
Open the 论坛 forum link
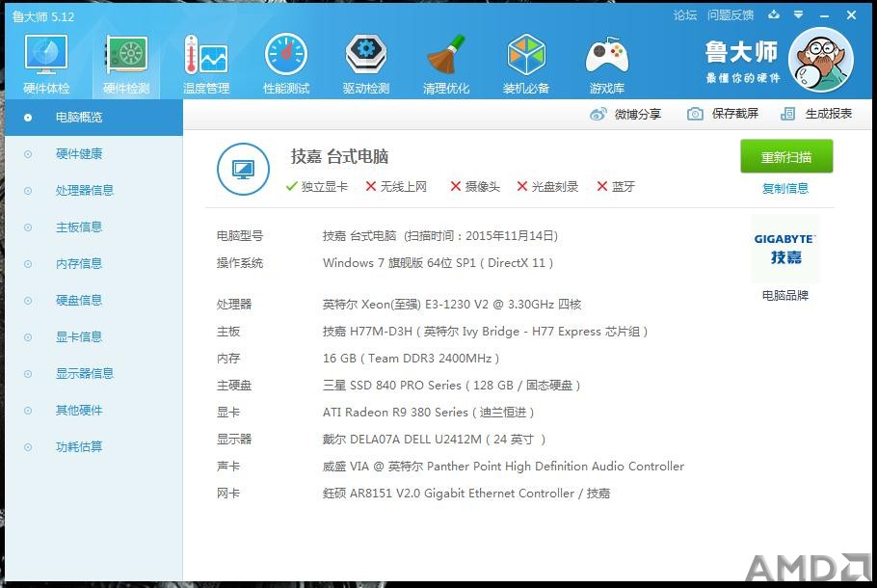click(685, 15)
